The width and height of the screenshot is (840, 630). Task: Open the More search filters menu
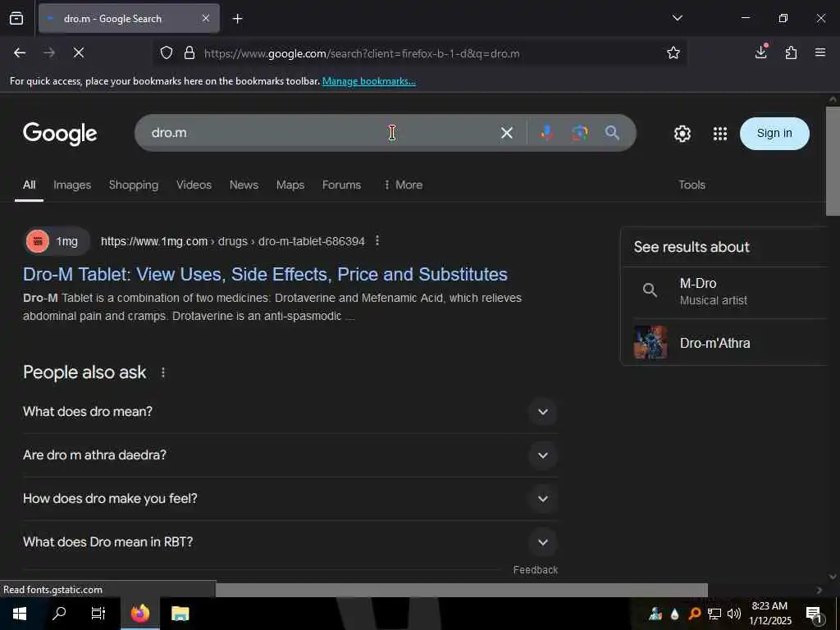coord(404,185)
